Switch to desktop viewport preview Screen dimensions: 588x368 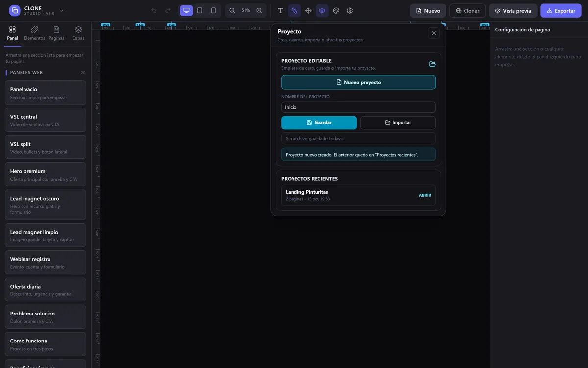point(186,10)
